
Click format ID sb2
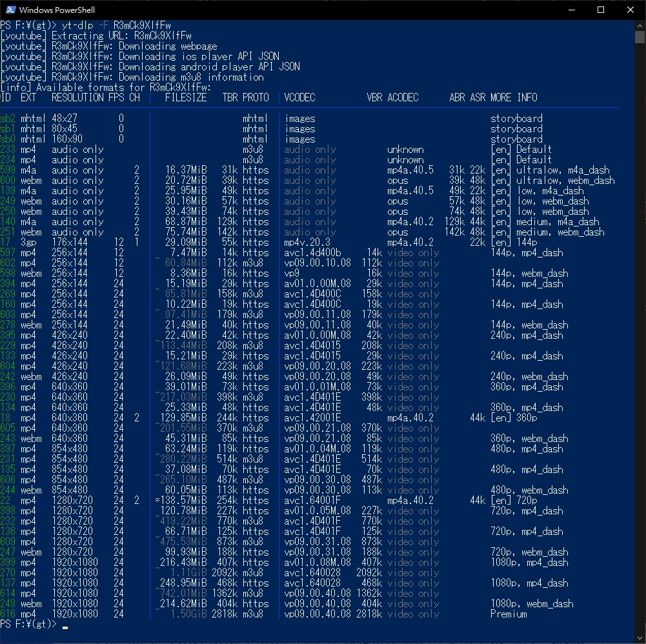8,118
